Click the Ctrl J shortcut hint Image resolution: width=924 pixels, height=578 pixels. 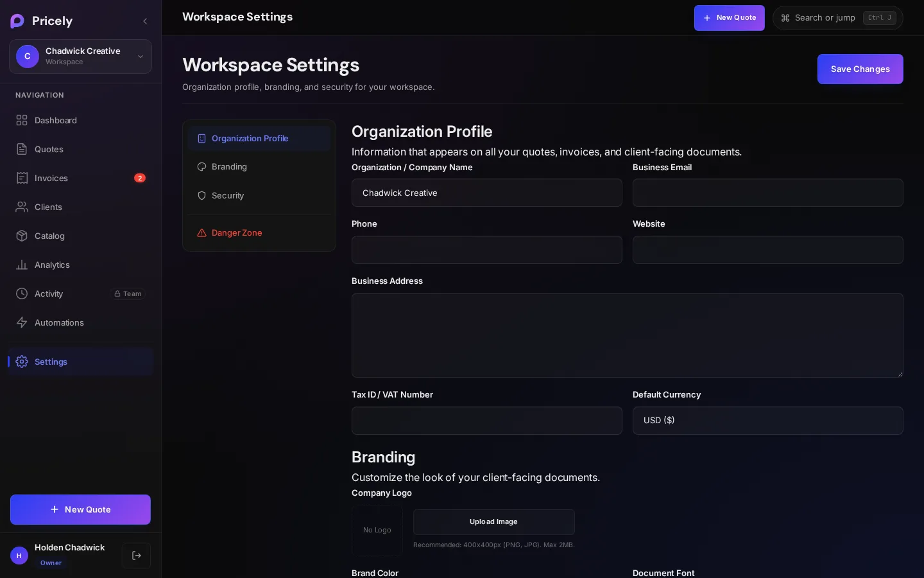coord(879,18)
